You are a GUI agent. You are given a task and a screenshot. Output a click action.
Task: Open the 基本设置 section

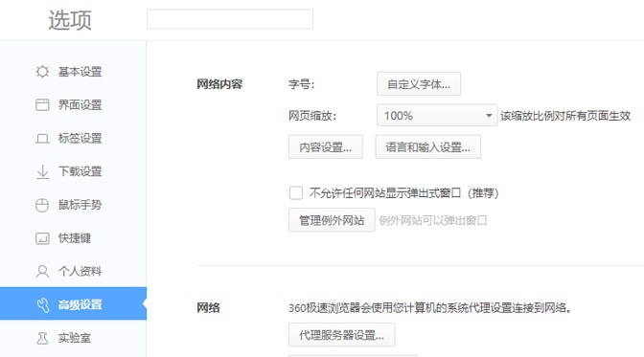73,72
